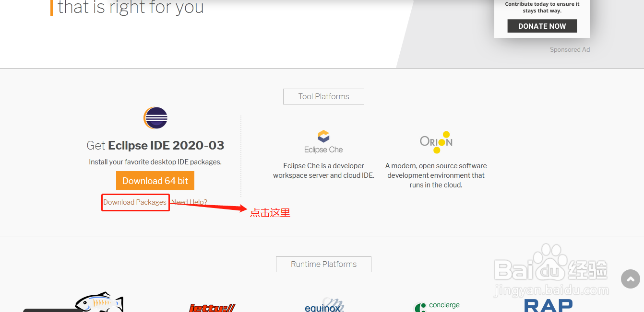Select the Runtime Platforms heading button
Viewport: 644px width, 312px height.
(323, 264)
